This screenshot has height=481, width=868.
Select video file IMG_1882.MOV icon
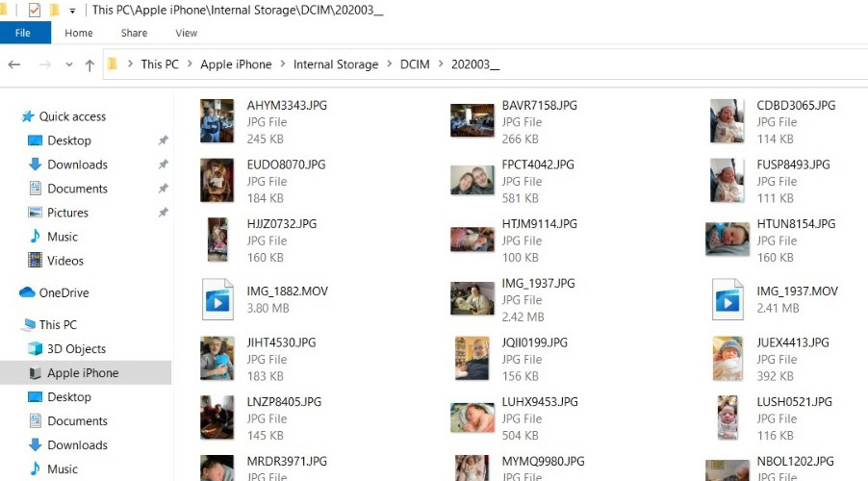click(x=217, y=299)
